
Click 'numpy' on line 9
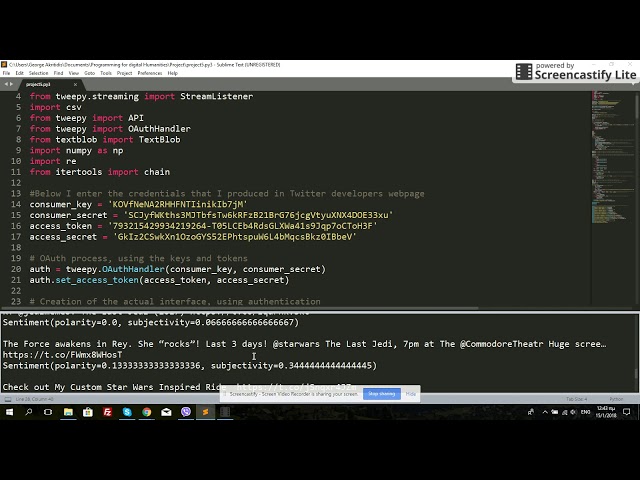tap(79, 150)
